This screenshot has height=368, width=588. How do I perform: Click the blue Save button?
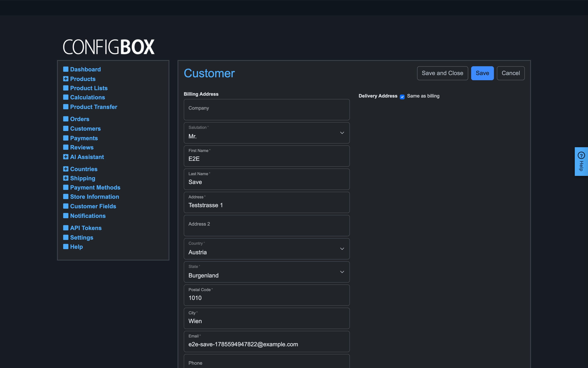click(482, 73)
